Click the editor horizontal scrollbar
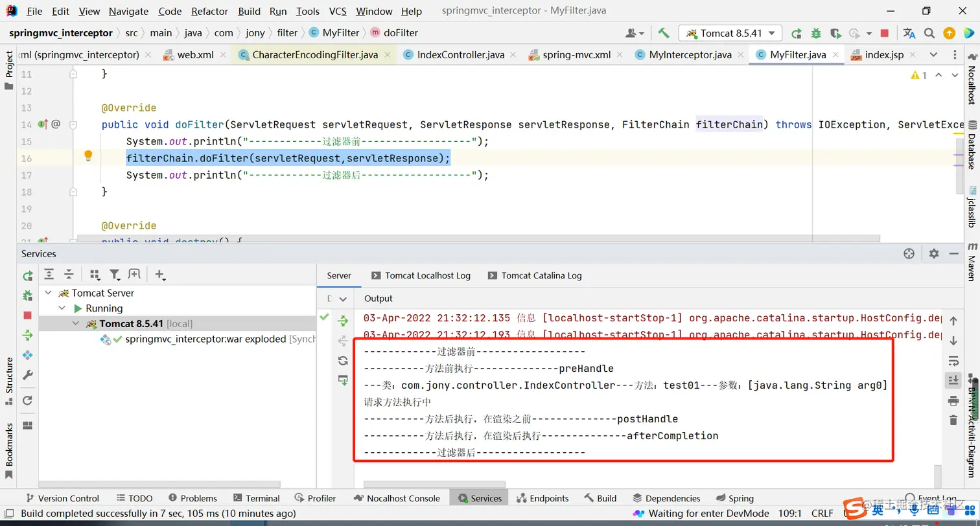 [x=478, y=238]
